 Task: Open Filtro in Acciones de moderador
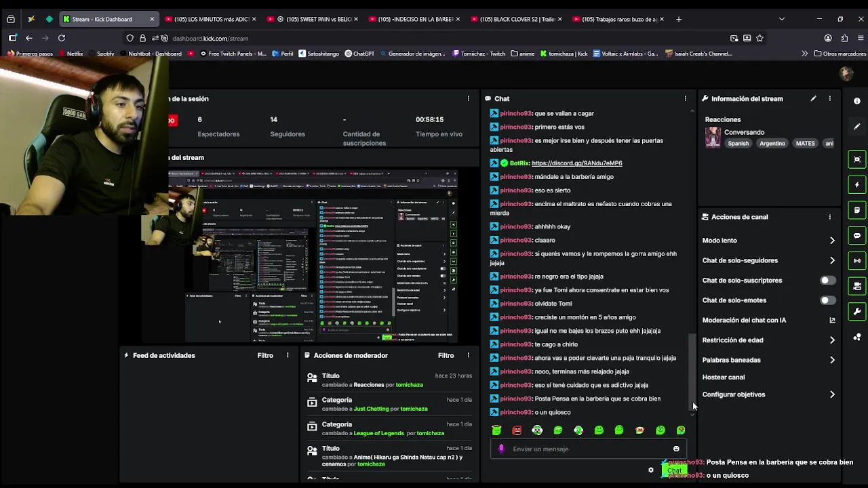[446, 355]
